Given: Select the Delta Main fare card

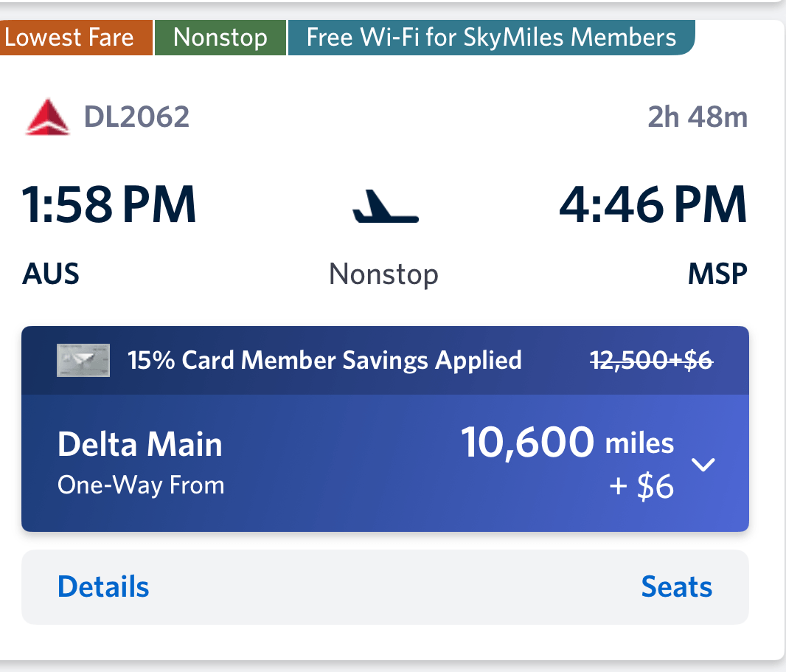Looking at the screenshot, I should pyautogui.click(x=385, y=463).
